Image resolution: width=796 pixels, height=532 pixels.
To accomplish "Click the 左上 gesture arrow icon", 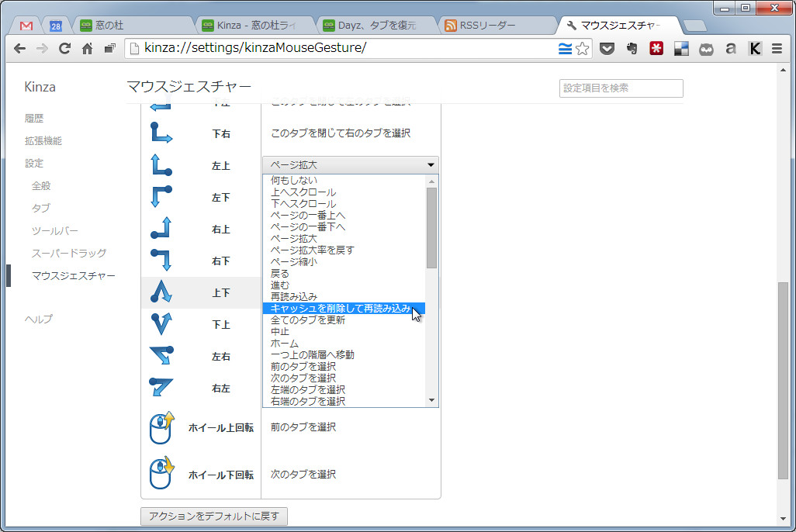I will tap(161, 165).
